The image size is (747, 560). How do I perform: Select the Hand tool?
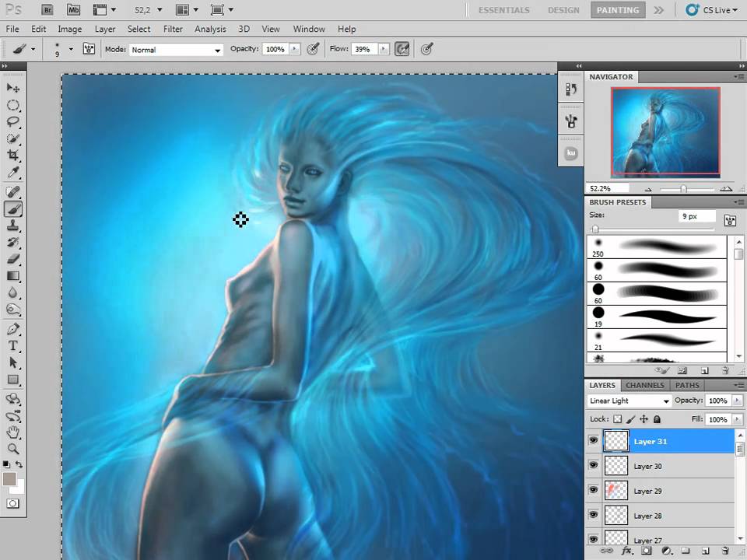[x=13, y=432]
